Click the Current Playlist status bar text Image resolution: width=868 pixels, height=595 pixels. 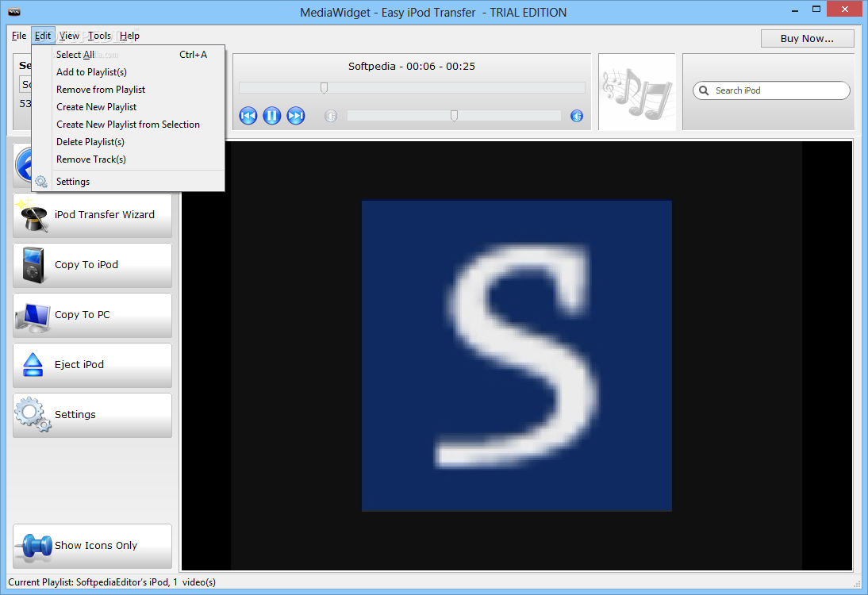pos(112,582)
